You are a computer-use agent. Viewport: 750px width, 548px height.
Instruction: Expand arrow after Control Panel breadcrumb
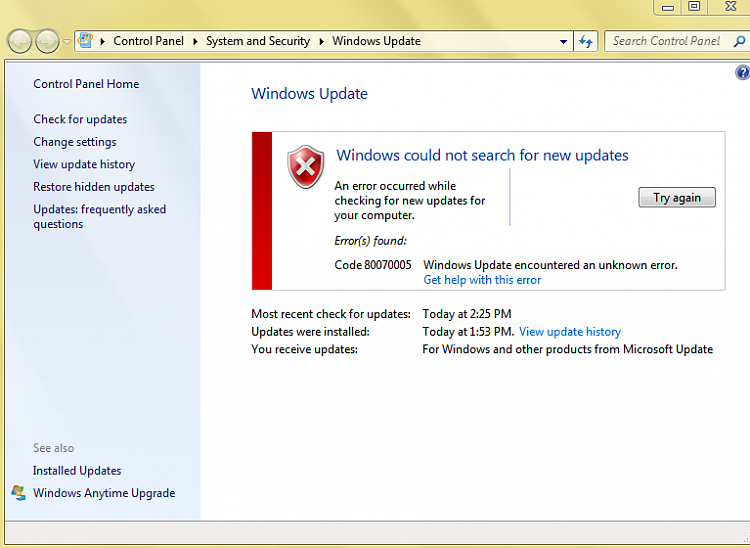[195, 42]
